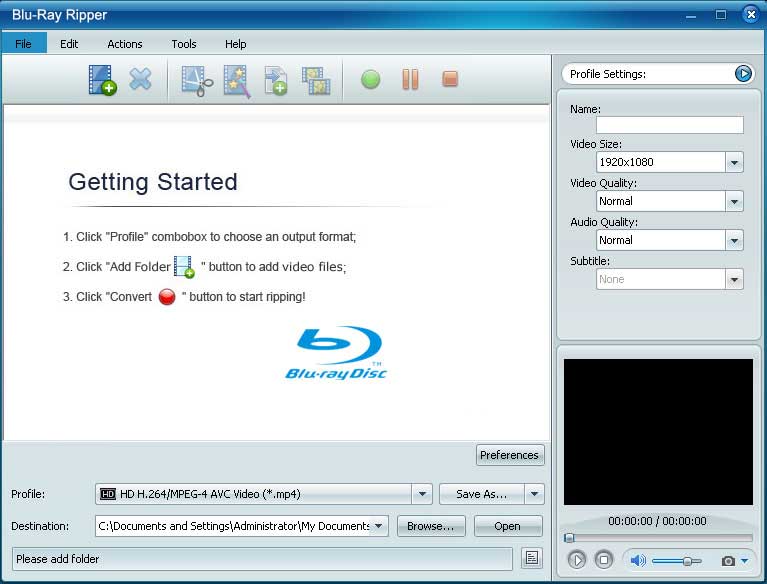Click the Remove (blue X) toolbar icon

point(140,79)
